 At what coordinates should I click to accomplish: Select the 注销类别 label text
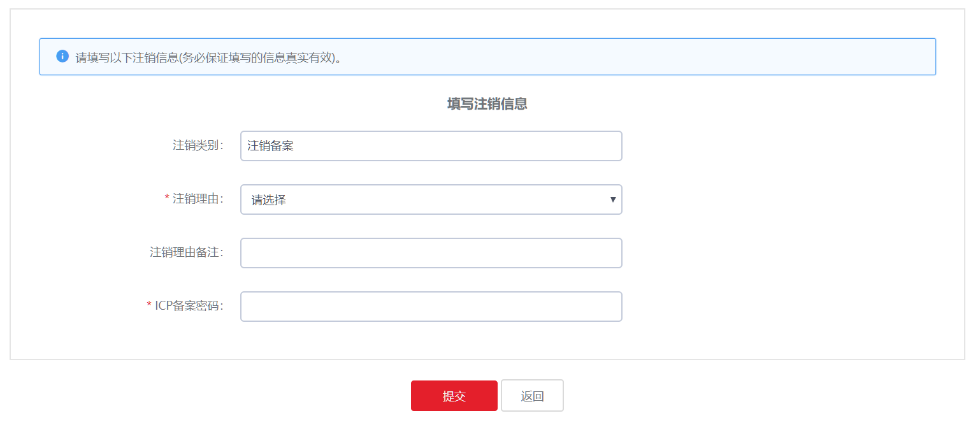[197, 146]
